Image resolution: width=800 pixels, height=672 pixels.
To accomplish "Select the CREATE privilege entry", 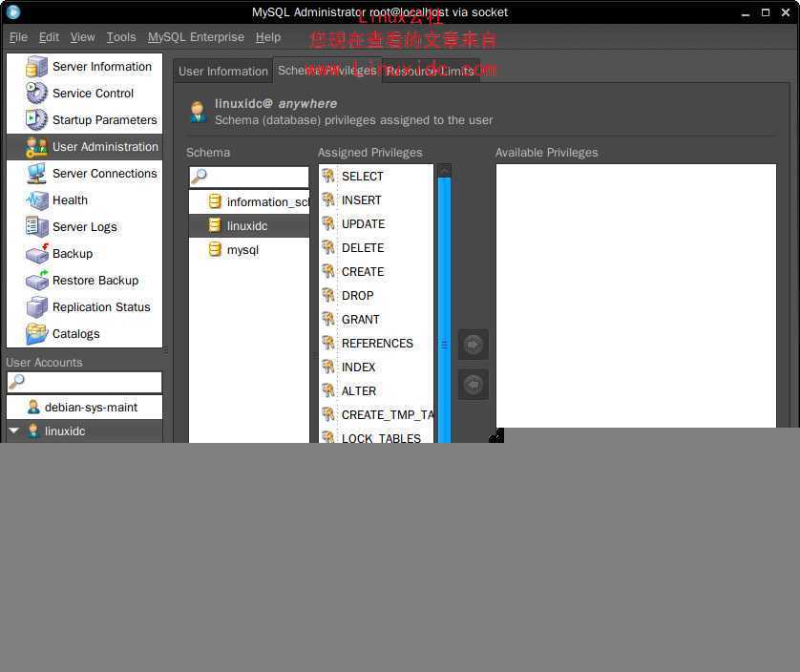I will (x=376, y=271).
